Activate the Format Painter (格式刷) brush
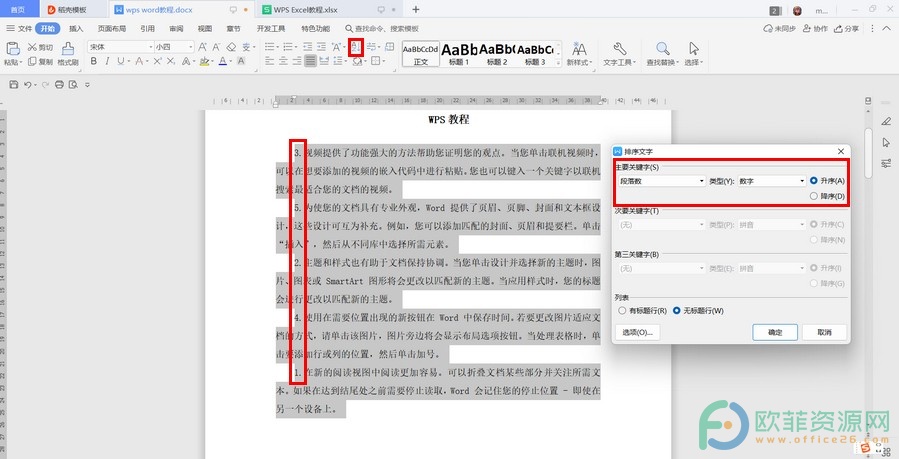899x459 pixels. [x=68, y=49]
